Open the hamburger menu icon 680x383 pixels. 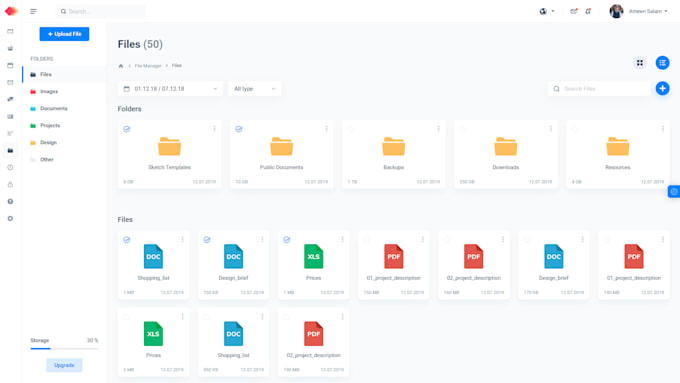(x=33, y=11)
